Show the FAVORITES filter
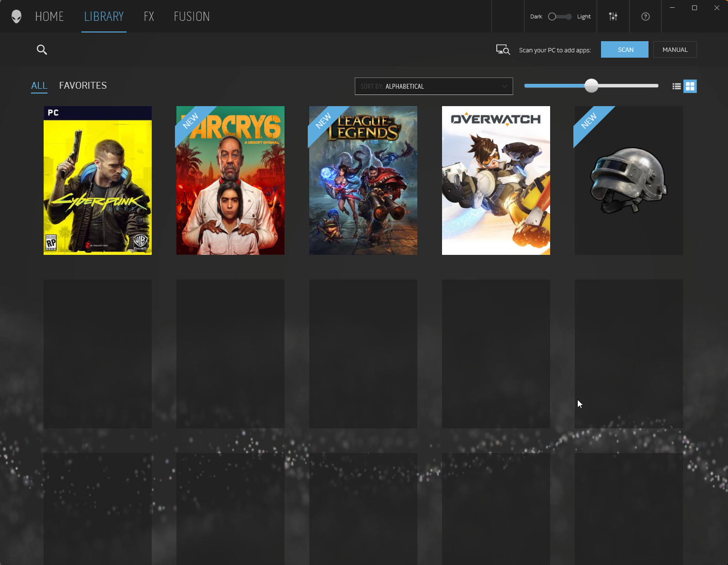728x565 pixels. [83, 86]
